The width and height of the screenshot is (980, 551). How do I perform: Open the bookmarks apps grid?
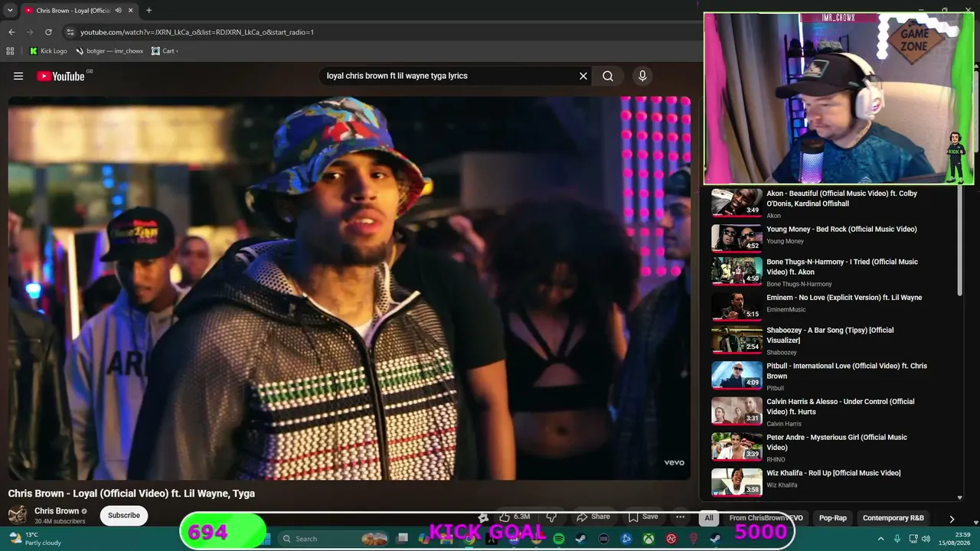click(10, 51)
